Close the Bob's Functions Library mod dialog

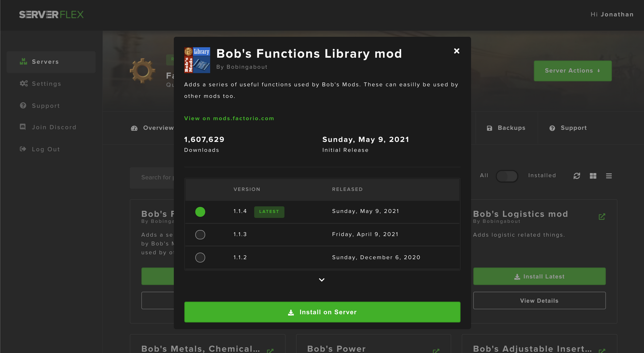[x=456, y=51]
